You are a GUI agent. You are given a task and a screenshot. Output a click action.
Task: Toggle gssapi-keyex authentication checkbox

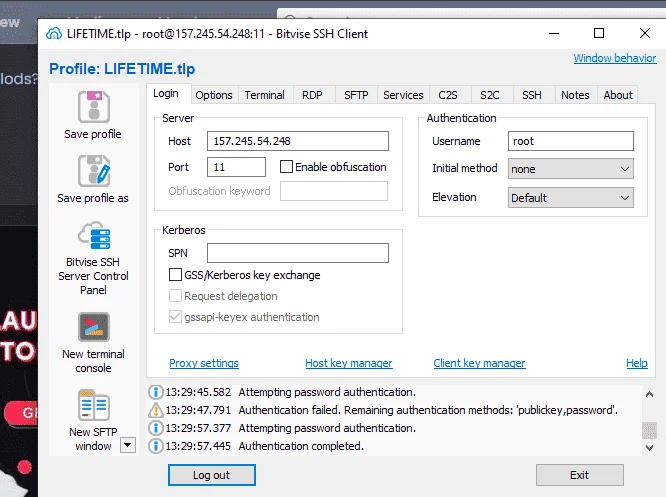tap(175, 317)
